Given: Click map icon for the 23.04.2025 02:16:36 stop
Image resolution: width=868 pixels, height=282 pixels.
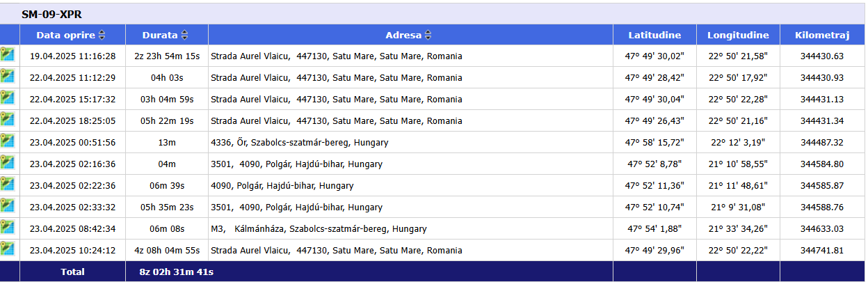Looking at the screenshot, I should coord(8,163).
